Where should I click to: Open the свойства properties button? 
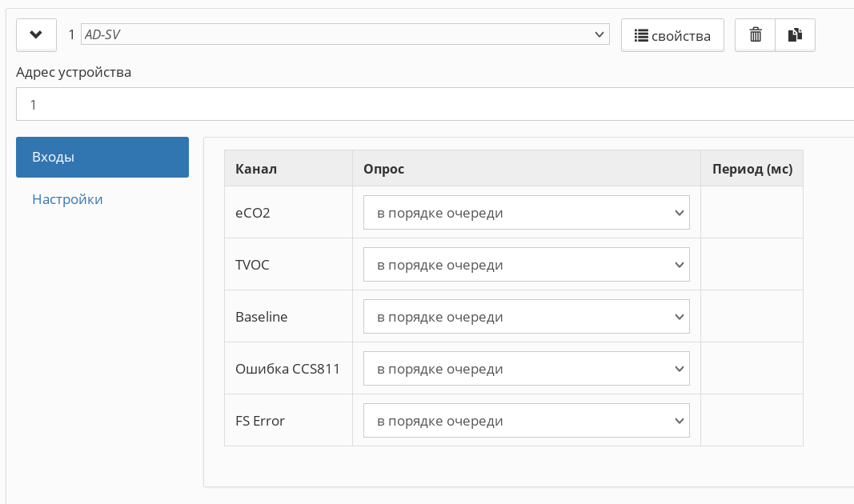tap(672, 35)
